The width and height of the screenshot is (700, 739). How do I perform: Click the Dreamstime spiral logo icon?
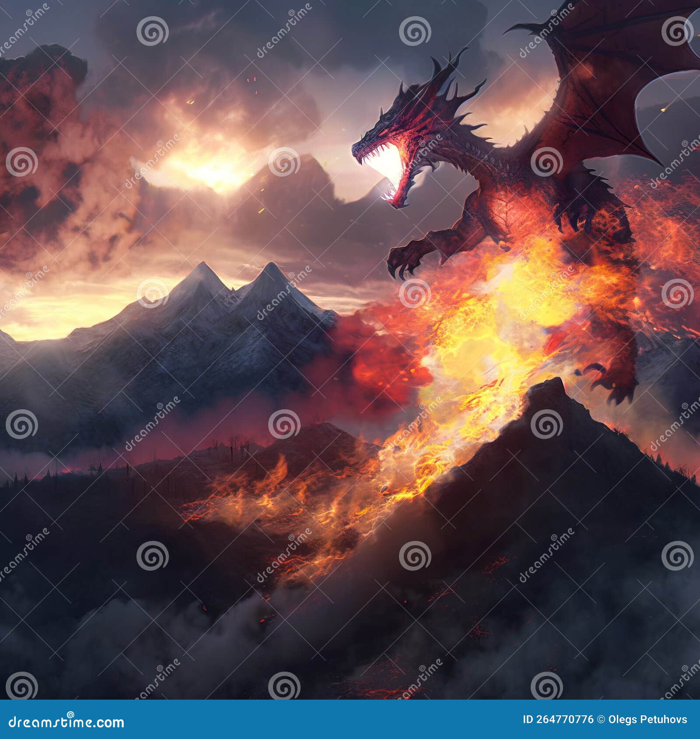click(71, 714)
